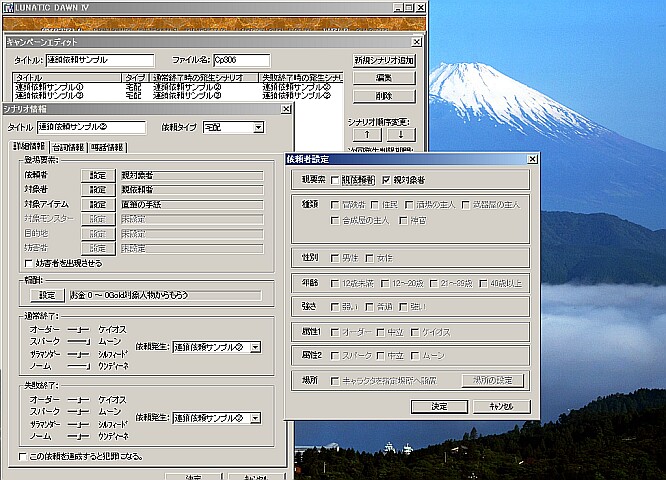Expand 依頼発生 dropdown under 失敗終了
The height and width of the screenshot is (480, 666).
[x=255, y=418]
